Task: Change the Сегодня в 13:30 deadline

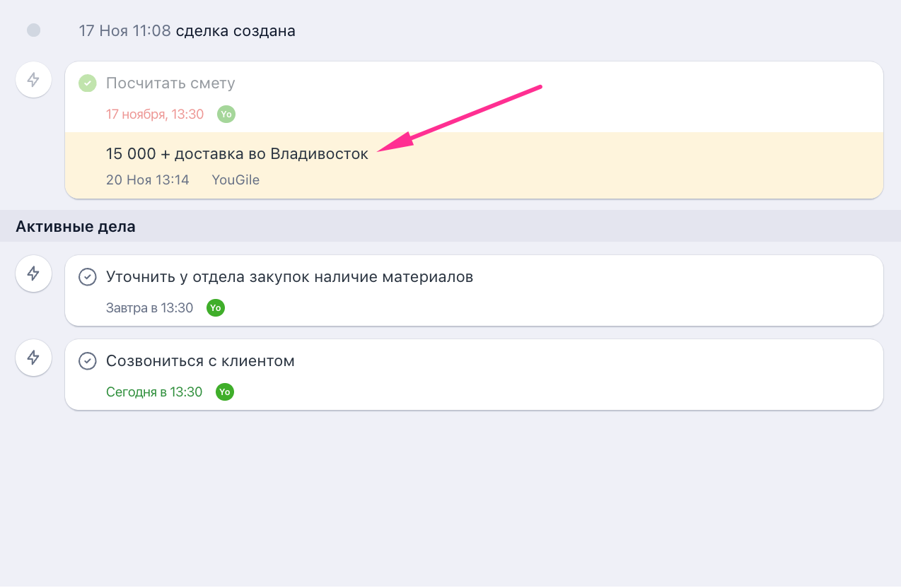Action: pos(154,392)
